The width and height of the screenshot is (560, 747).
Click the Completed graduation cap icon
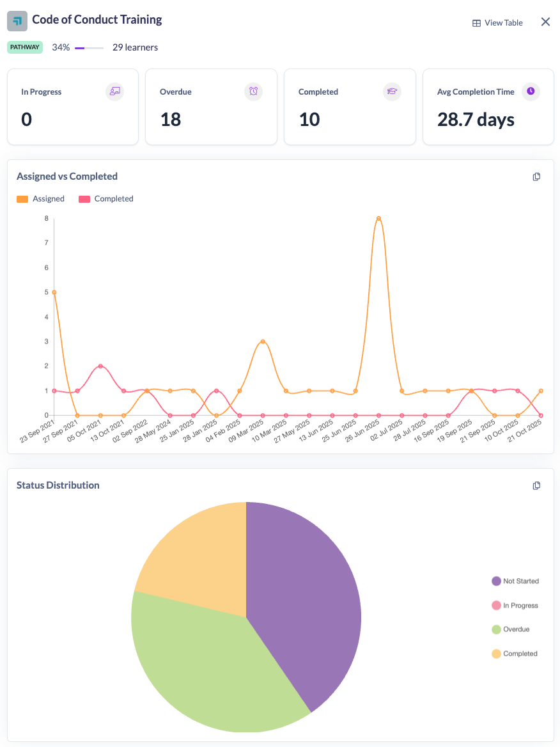(392, 91)
